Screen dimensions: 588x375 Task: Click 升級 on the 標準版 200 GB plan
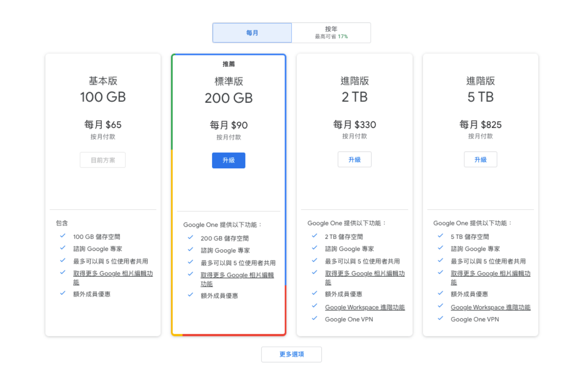[x=228, y=160]
